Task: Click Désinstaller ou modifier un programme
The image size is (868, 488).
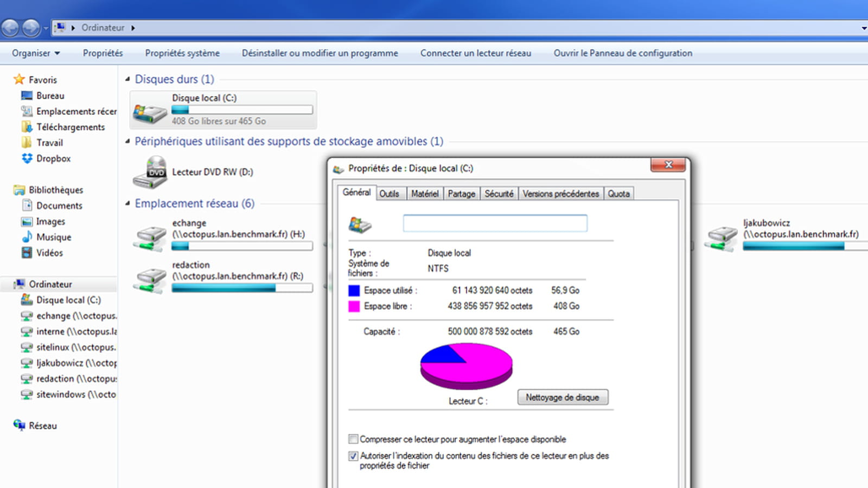Action: click(x=320, y=53)
